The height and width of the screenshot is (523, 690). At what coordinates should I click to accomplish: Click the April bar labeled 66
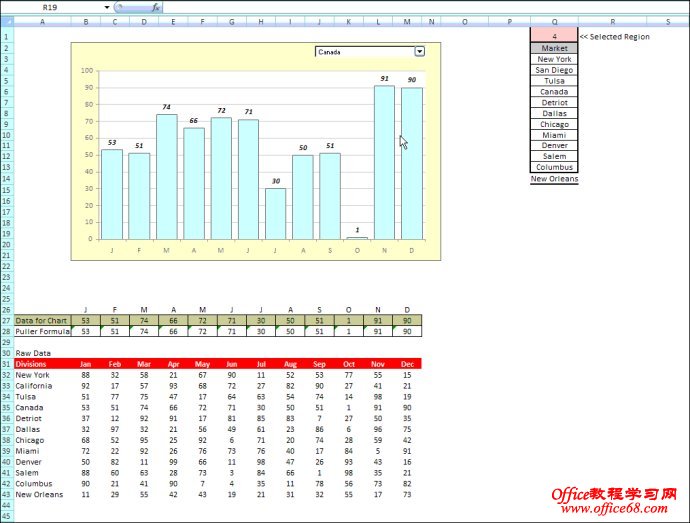click(x=194, y=184)
